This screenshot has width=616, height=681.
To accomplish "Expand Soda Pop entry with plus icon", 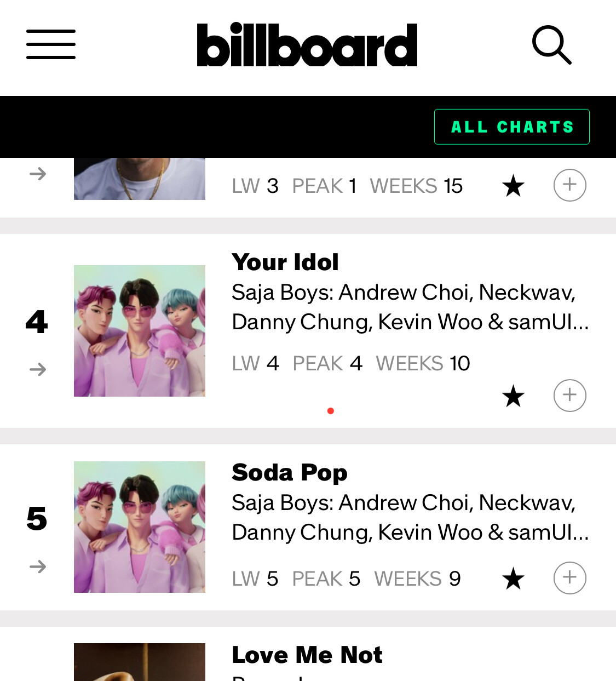I will tap(569, 577).
